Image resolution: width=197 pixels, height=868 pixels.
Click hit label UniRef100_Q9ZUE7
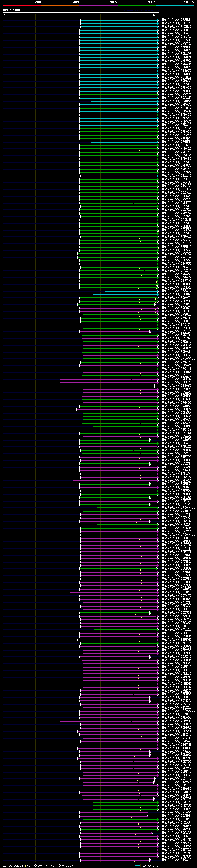[177, 714]
